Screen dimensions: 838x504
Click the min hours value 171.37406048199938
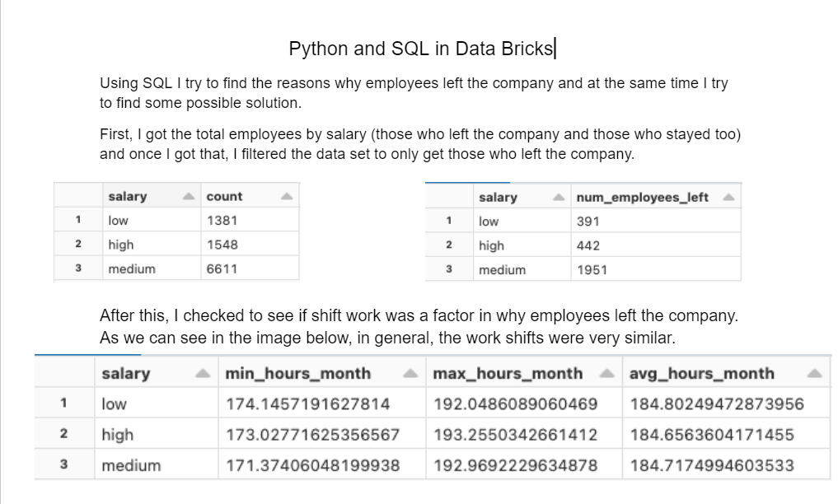312,465
